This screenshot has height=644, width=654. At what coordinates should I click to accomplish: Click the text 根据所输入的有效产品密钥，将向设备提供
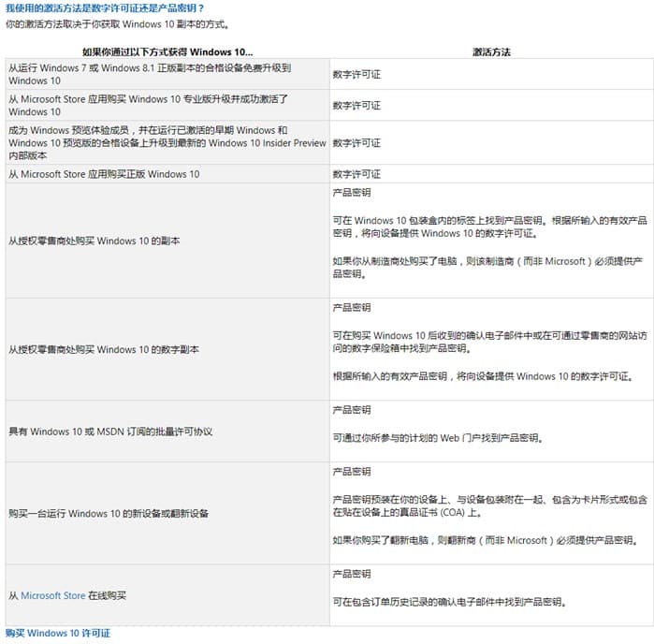coord(483,376)
